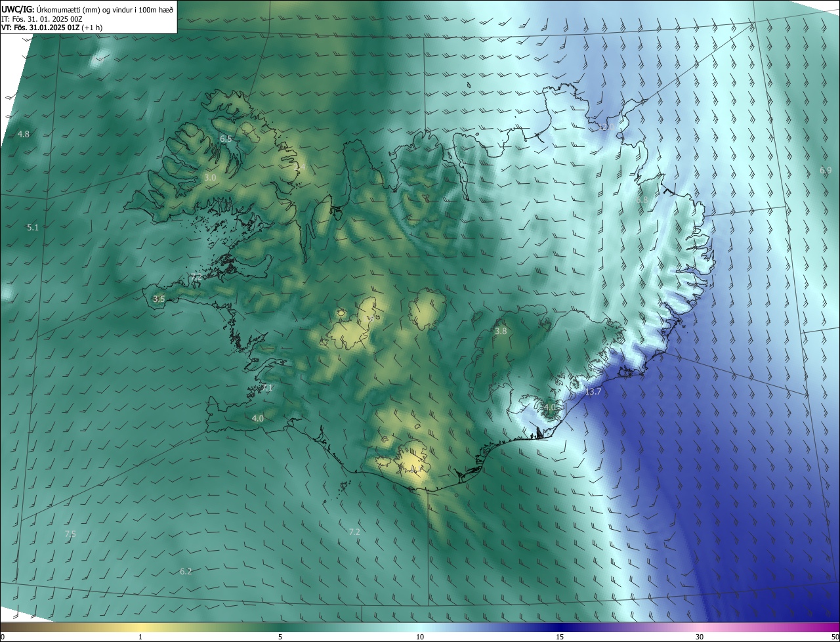Click the 7.1 value label on the map

tap(266, 388)
